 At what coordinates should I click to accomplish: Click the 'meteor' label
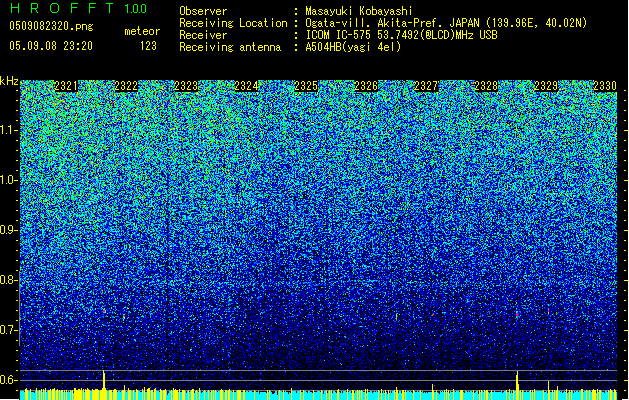142,31
